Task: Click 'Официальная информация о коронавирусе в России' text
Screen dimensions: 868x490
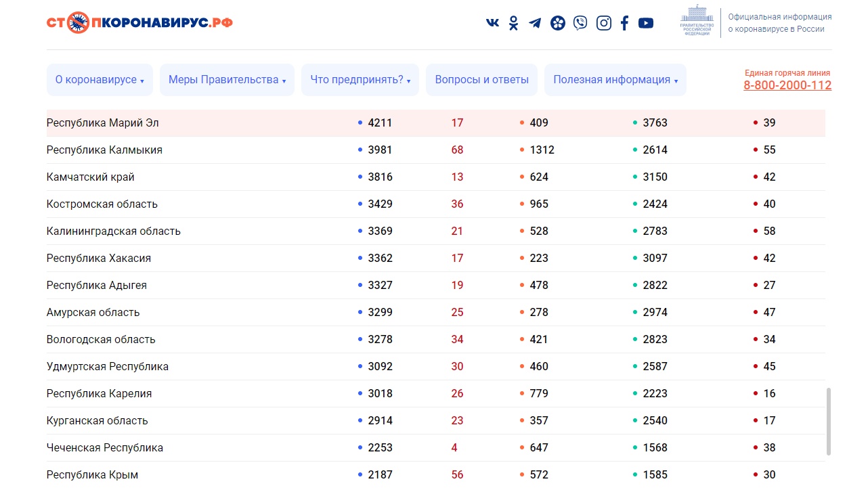Action: point(779,23)
